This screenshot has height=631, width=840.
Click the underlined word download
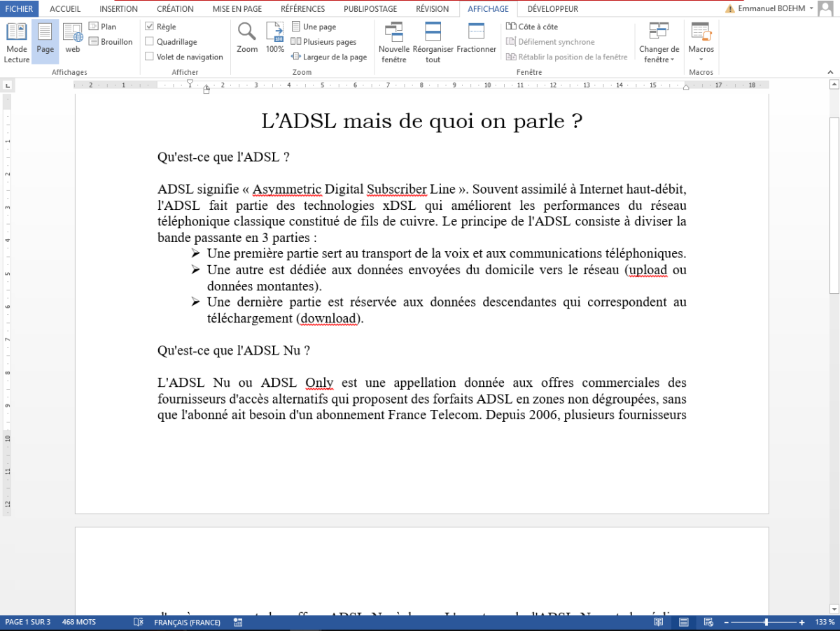pyautogui.click(x=329, y=318)
